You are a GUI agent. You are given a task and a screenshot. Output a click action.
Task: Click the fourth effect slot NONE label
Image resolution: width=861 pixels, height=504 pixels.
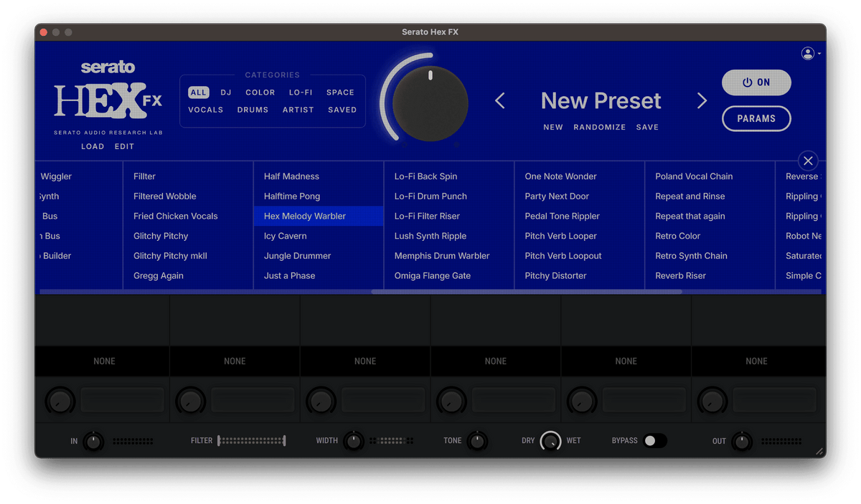pos(496,361)
